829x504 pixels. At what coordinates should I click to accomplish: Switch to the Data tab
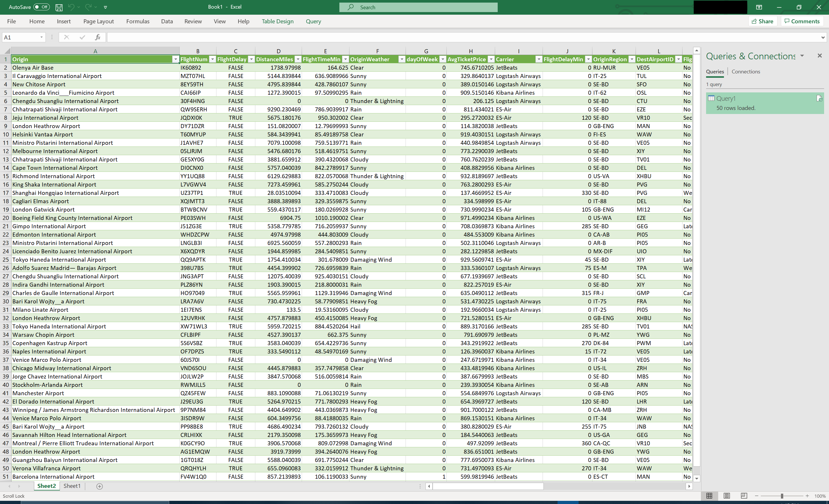[x=167, y=21]
